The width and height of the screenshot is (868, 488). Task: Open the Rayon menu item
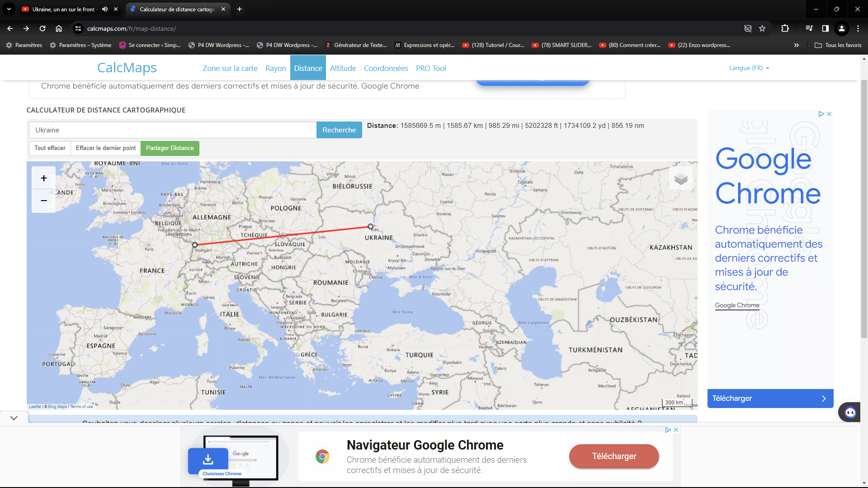point(275,68)
